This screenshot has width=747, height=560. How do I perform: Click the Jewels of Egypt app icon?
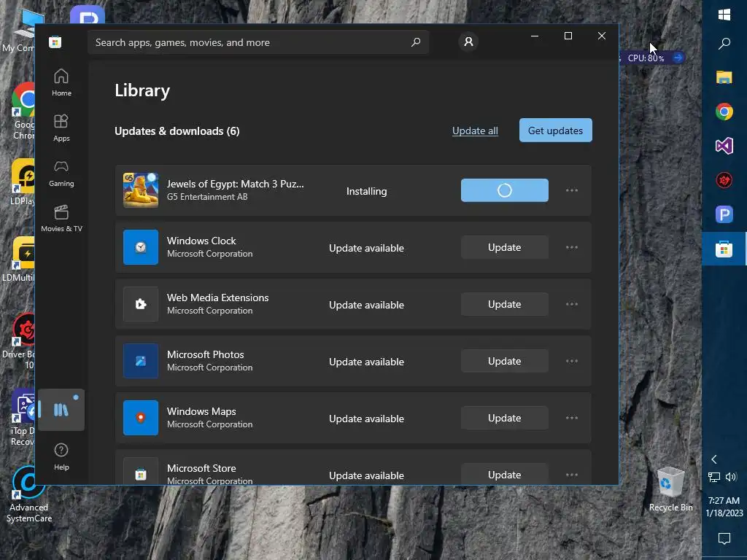pyautogui.click(x=141, y=190)
